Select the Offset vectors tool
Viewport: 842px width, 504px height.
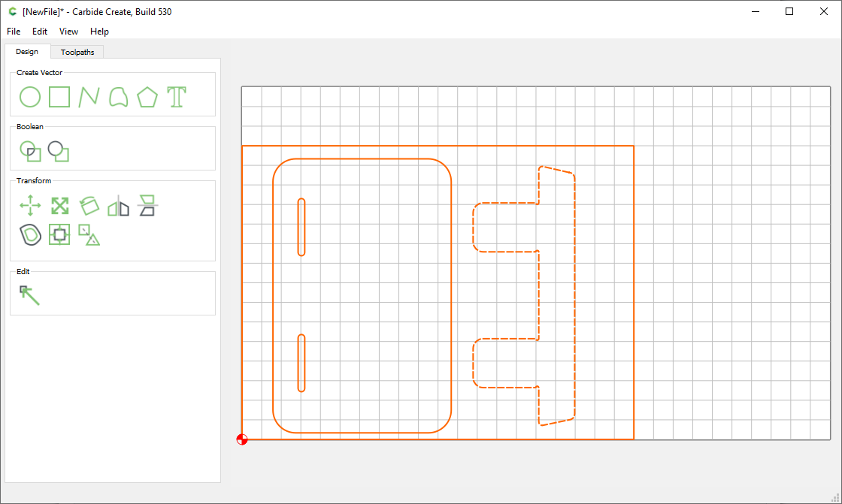tap(30, 234)
